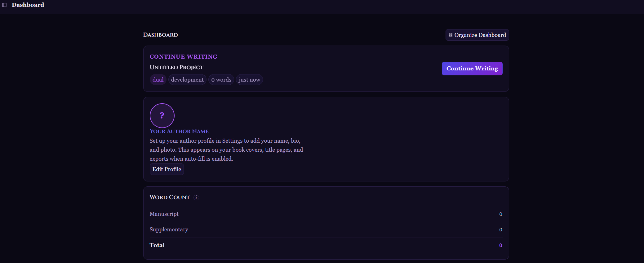Click the author avatar question mark
Viewport: 644px width, 263px height.
(162, 116)
